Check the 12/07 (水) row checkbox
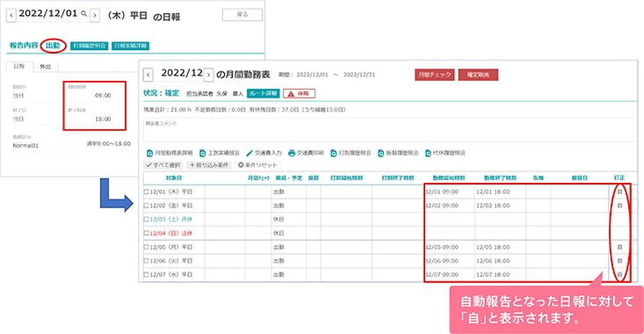644x334 pixels. [x=146, y=274]
